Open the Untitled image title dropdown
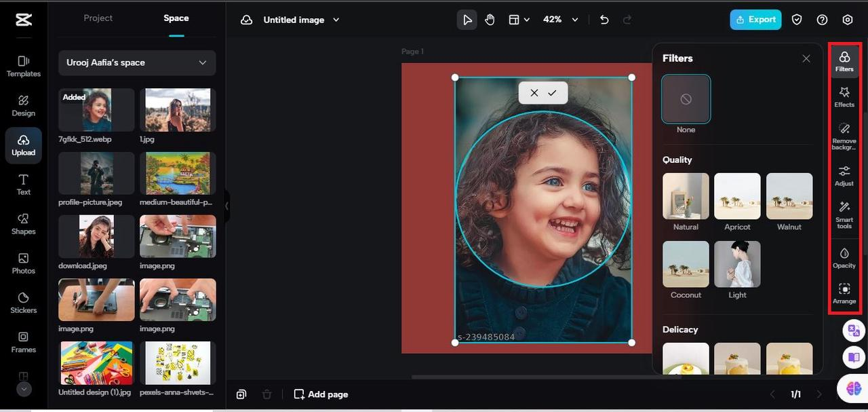 pos(302,20)
